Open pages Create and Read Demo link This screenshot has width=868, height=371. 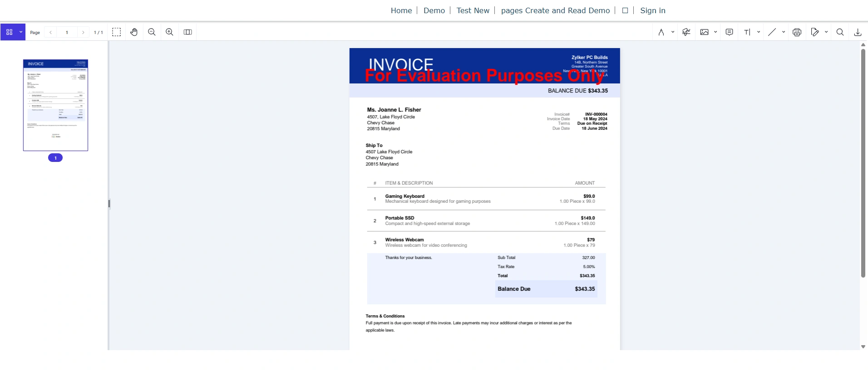(555, 10)
